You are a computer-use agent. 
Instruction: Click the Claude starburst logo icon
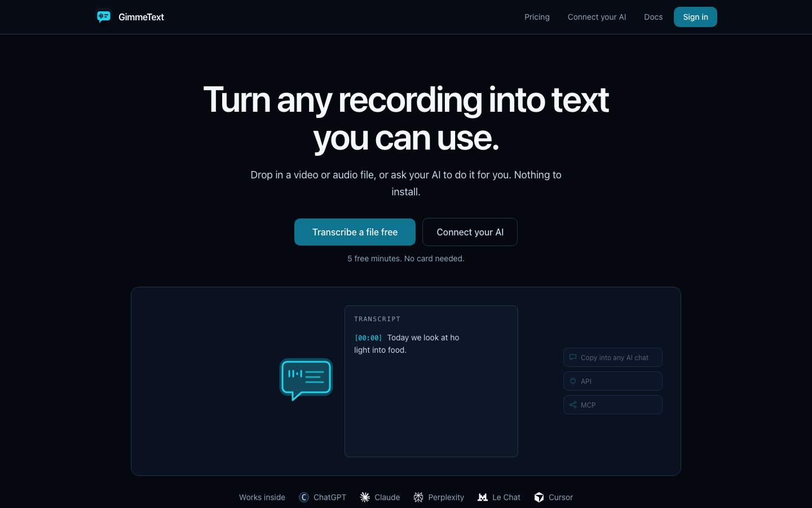[365, 497]
